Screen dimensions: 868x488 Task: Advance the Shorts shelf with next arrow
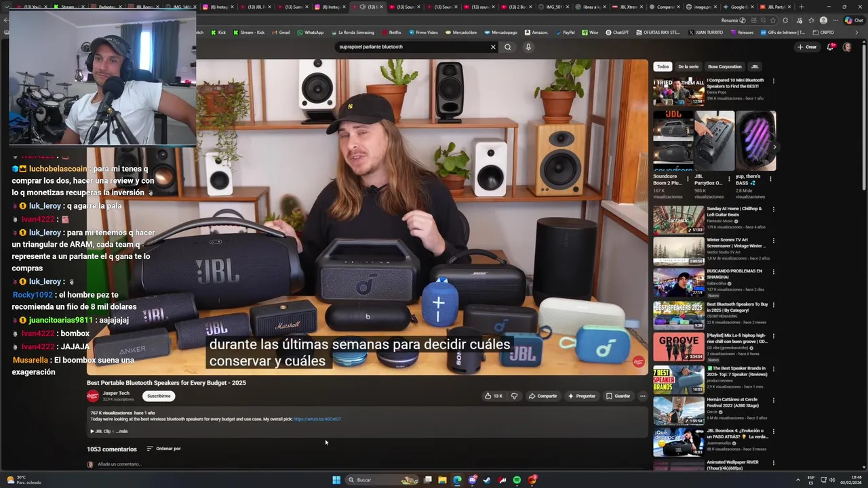coord(774,147)
